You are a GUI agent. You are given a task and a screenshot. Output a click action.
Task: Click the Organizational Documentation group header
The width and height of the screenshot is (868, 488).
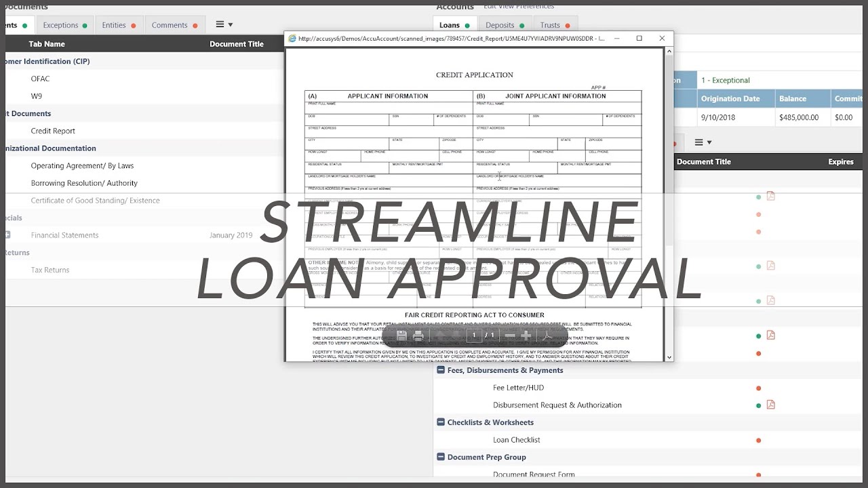click(50, 148)
